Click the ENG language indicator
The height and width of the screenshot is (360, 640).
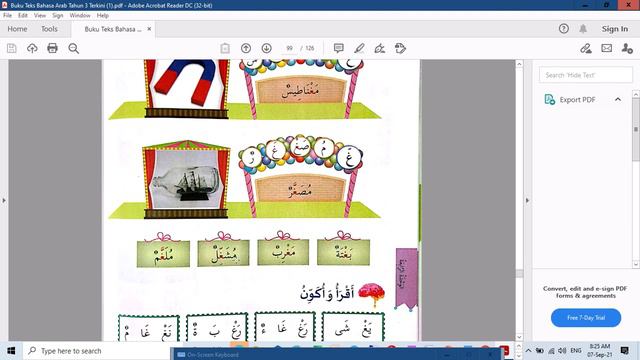click(576, 351)
